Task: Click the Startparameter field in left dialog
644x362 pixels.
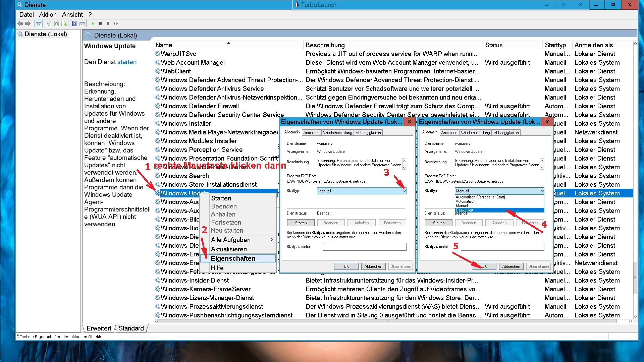Action: (x=365, y=247)
